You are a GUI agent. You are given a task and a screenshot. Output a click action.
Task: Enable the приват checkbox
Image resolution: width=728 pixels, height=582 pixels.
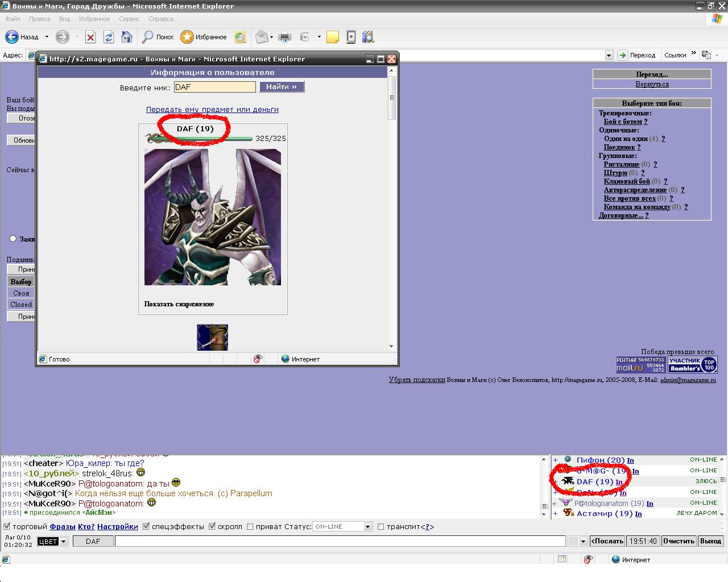[250, 526]
